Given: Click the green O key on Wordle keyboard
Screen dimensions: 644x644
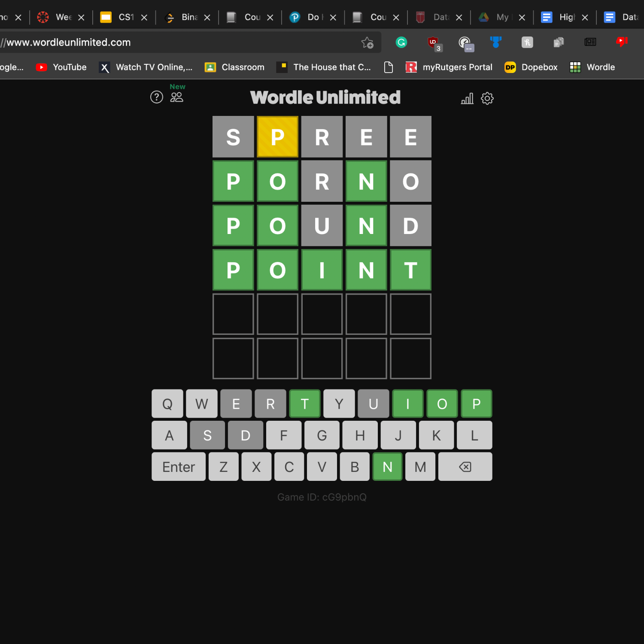Looking at the screenshot, I should [442, 404].
